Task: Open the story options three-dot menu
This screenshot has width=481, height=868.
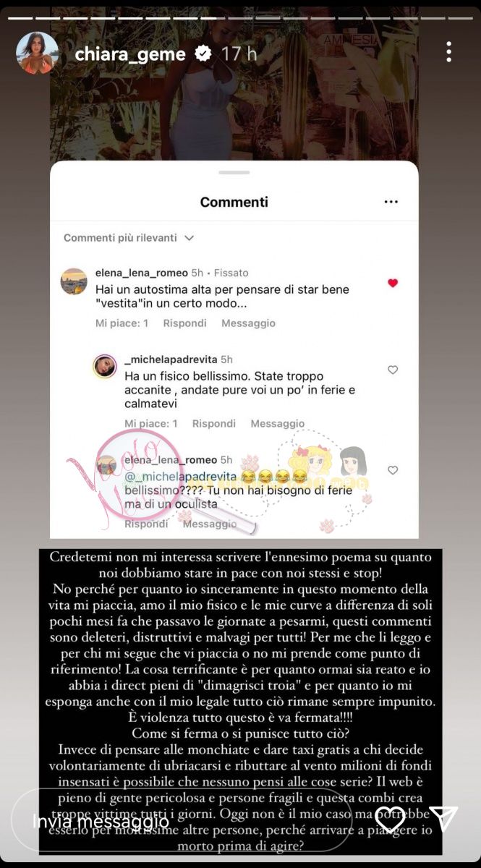Action: [x=449, y=52]
